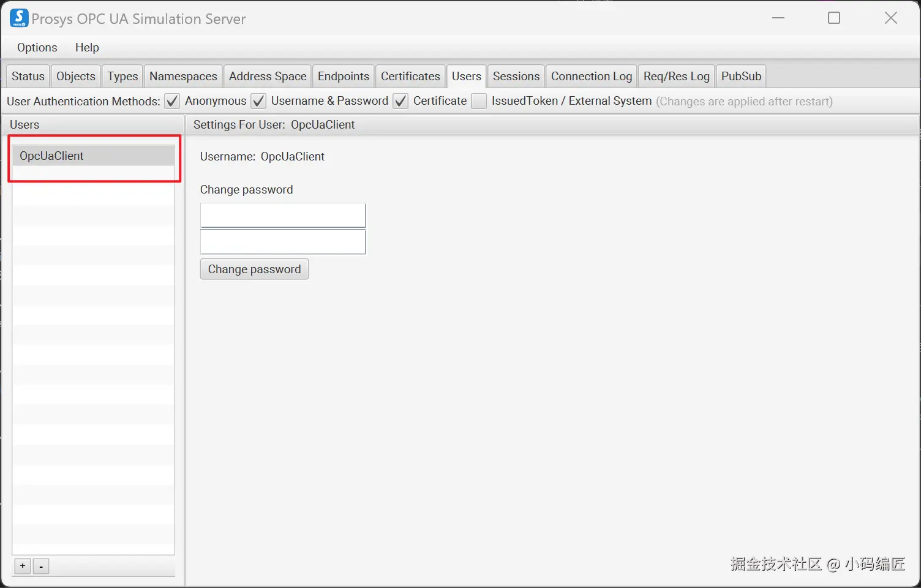
Task: Click the Username: OpcUaClient label
Action: tap(262, 156)
